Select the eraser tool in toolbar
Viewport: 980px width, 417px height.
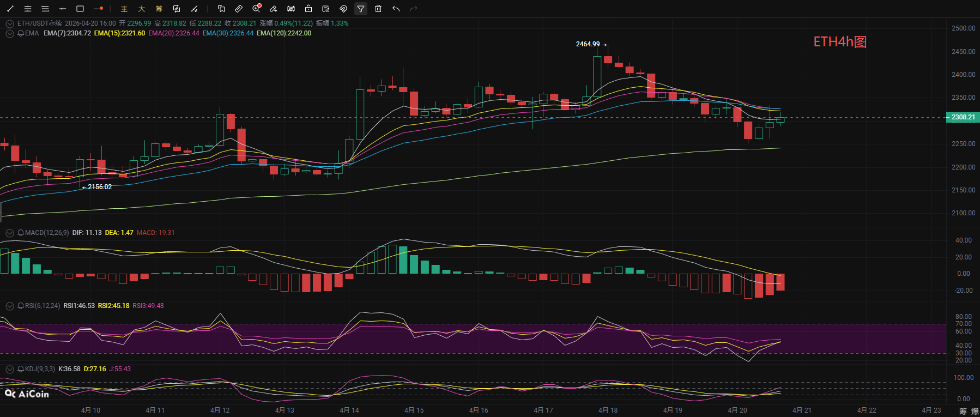[274, 9]
